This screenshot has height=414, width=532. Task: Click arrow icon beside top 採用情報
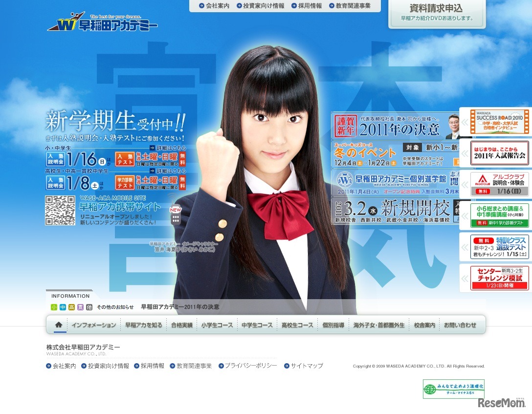click(x=294, y=6)
